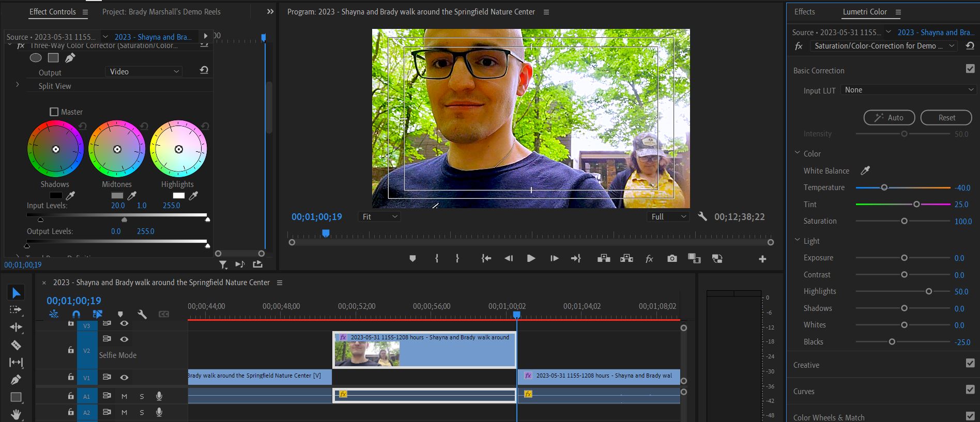This screenshot has width=980, height=422.
Task: Switch to the Project: Brady Marshall's Demo Reels tab
Action: pyautogui.click(x=161, y=11)
